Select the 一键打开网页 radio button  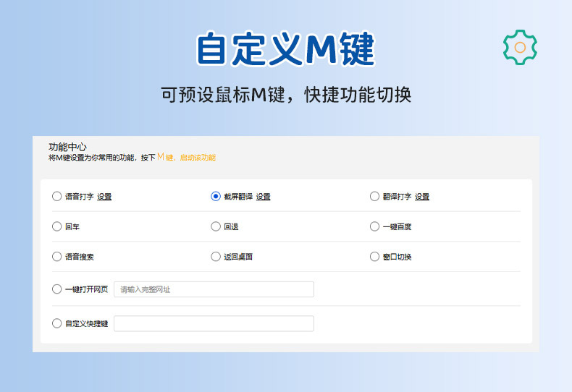click(57, 289)
